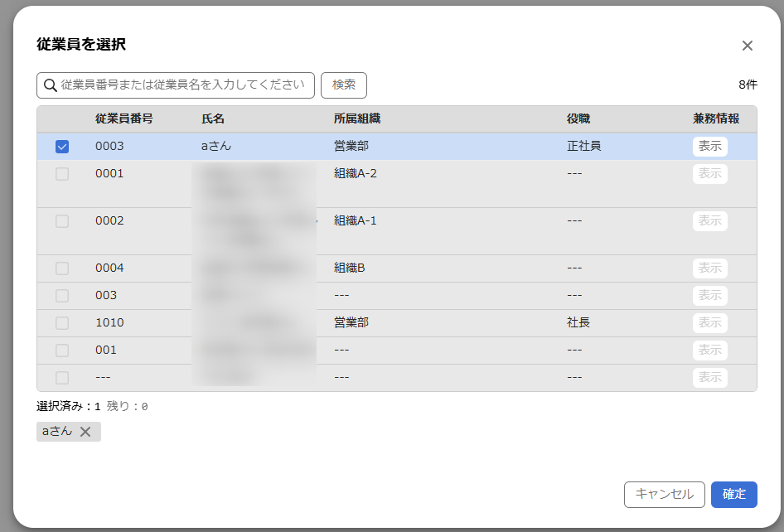The image size is (784, 532).
Task: Cancel with the キャンセル button
Action: click(x=664, y=494)
